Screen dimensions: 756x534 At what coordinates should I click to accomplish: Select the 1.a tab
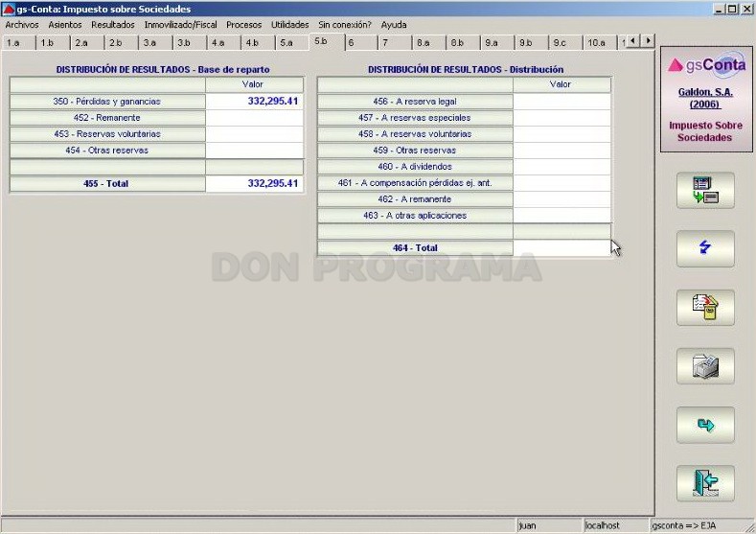[x=18, y=42]
